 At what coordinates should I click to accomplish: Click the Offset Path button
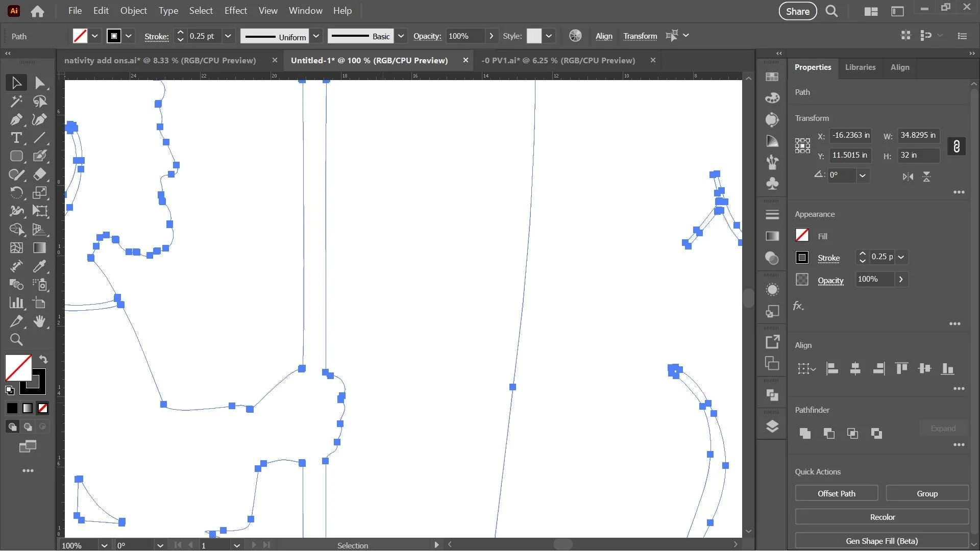click(x=836, y=493)
